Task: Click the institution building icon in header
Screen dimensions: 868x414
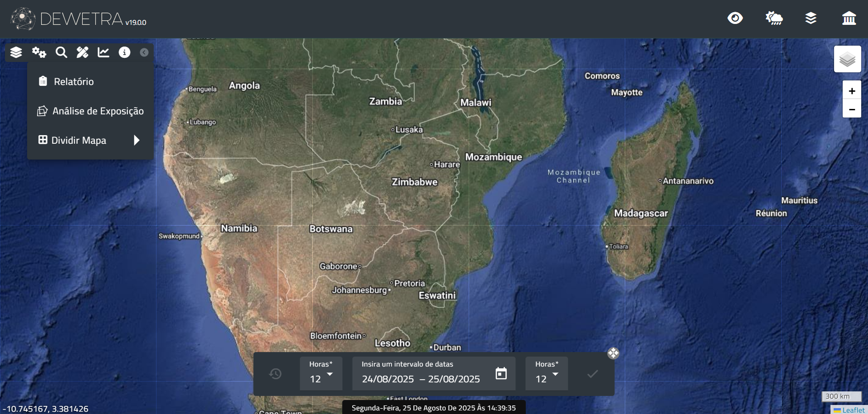Action: click(x=849, y=18)
